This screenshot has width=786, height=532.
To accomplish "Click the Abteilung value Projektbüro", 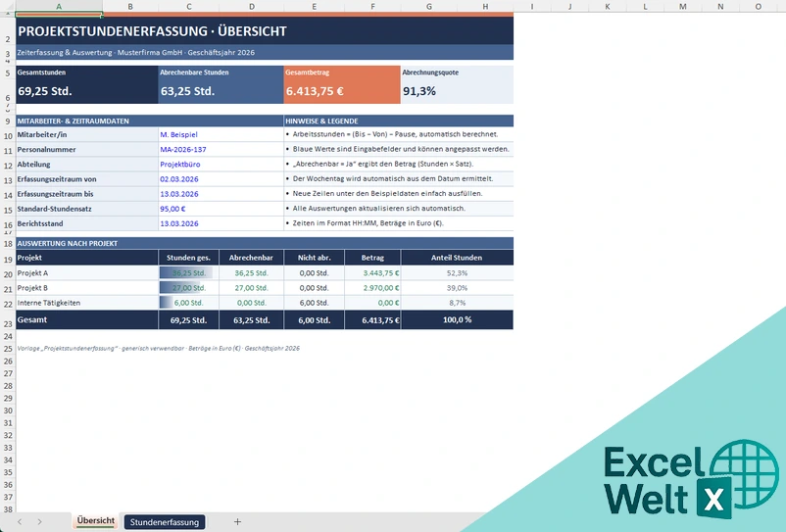I will pos(180,165).
